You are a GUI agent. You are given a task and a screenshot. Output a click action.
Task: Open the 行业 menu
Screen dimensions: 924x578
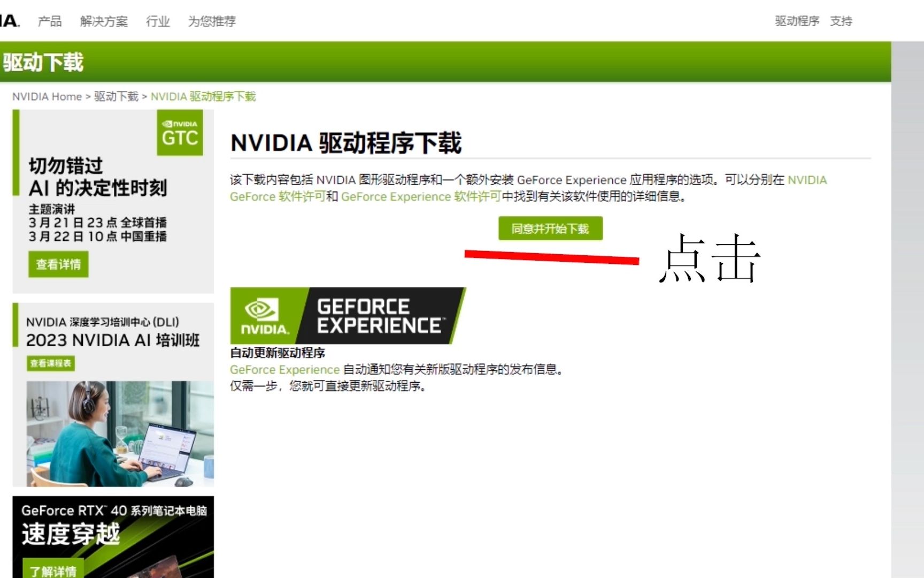158,21
